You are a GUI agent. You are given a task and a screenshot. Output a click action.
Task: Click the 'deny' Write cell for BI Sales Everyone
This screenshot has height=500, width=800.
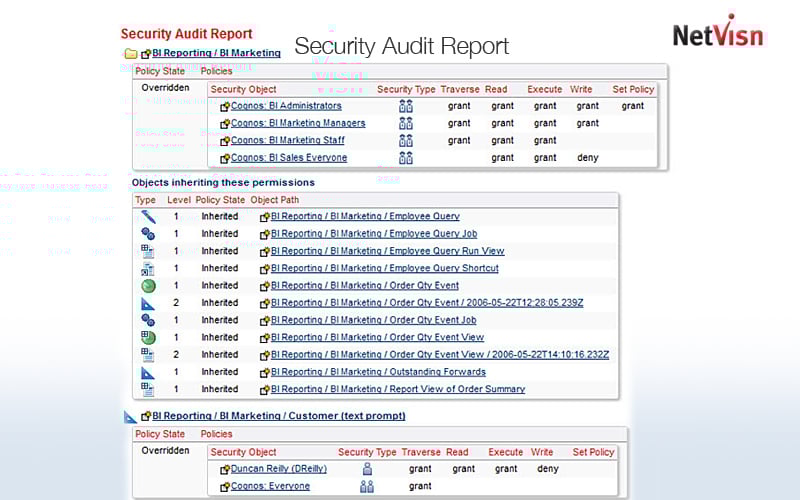click(588, 158)
